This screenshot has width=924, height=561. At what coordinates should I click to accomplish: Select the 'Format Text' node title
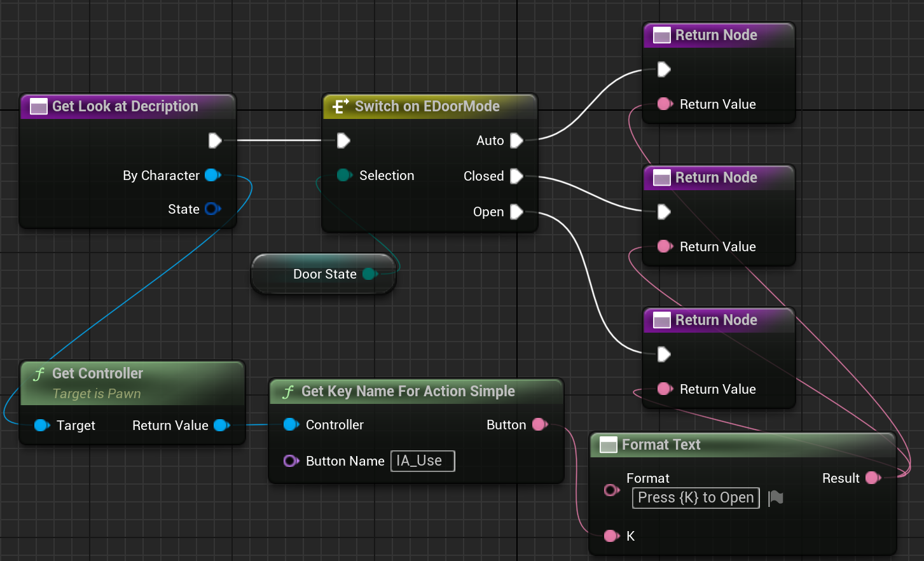pos(661,445)
